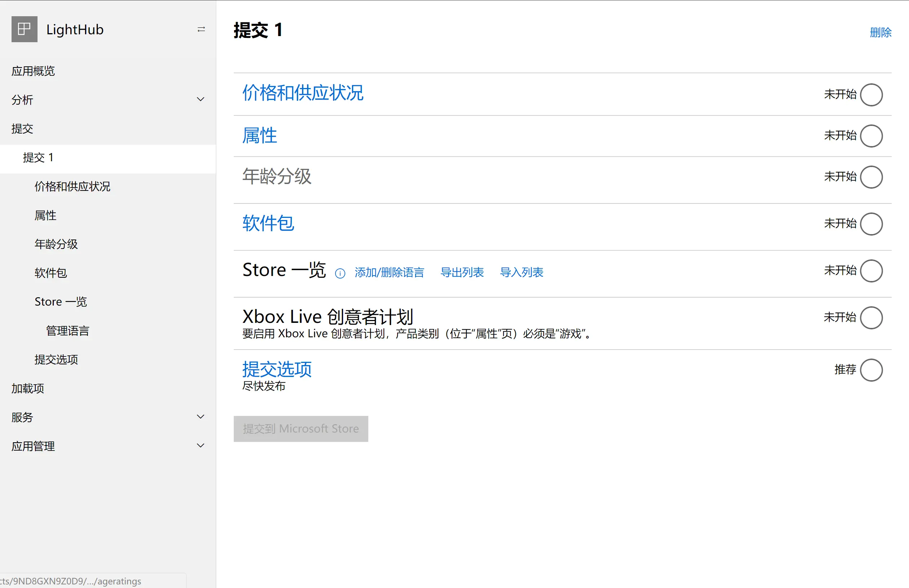Open 应用概览 in the sidebar
Screen dimensions: 909x588
(x=33, y=71)
